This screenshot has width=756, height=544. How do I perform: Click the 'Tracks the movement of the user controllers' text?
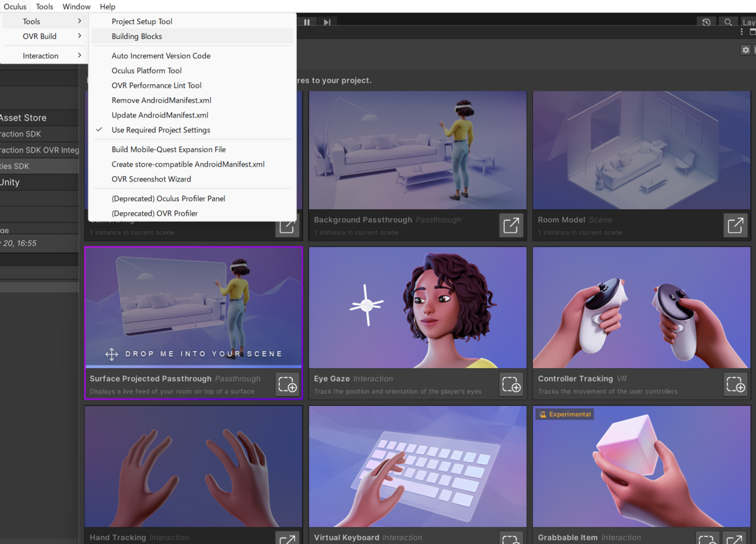point(608,391)
